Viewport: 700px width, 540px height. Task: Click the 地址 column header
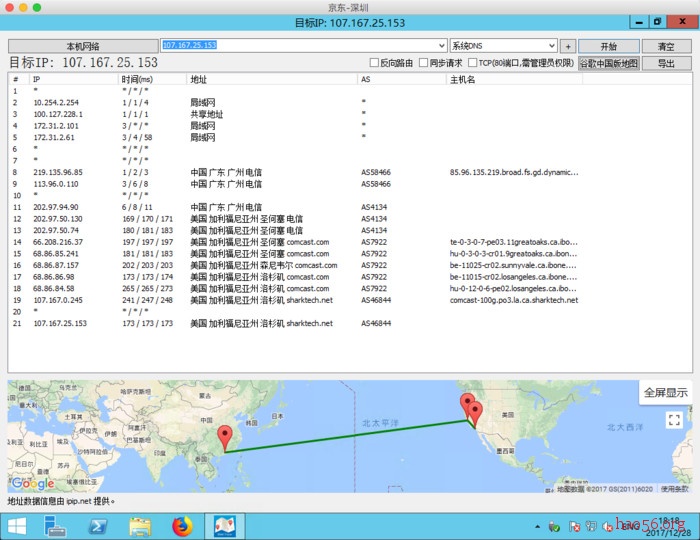pyautogui.click(x=272, y=79)
